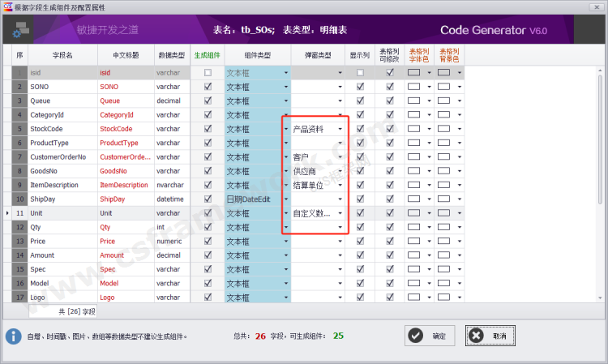
Task: Toggle 生成组件 checkbox for SONO row
Action: [x=208, y=87]
